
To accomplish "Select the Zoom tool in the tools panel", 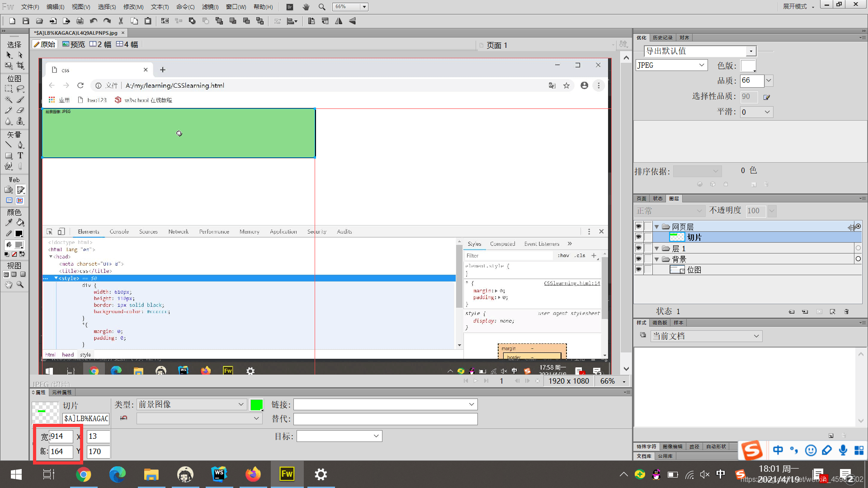I will click(20, 285).
